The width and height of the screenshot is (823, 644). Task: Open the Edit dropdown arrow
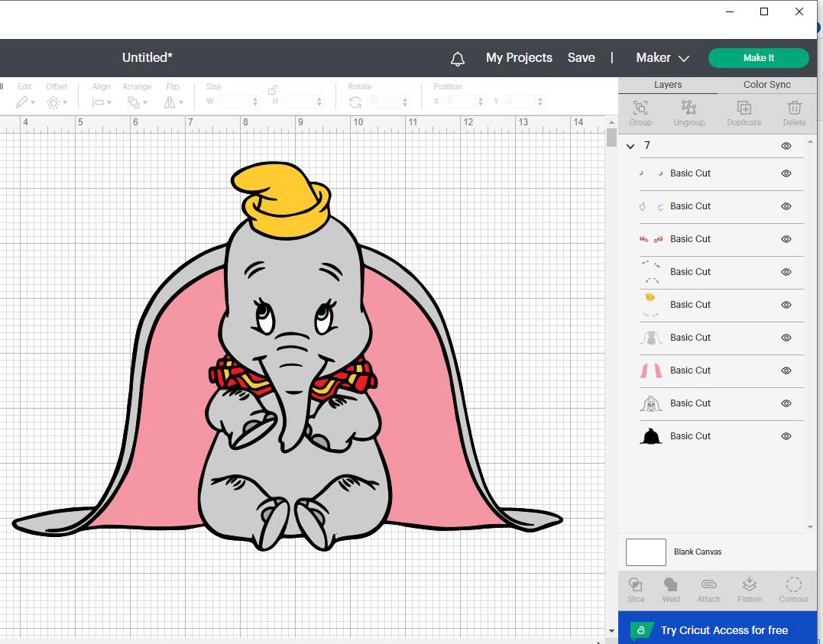click(x=33, y=103)
